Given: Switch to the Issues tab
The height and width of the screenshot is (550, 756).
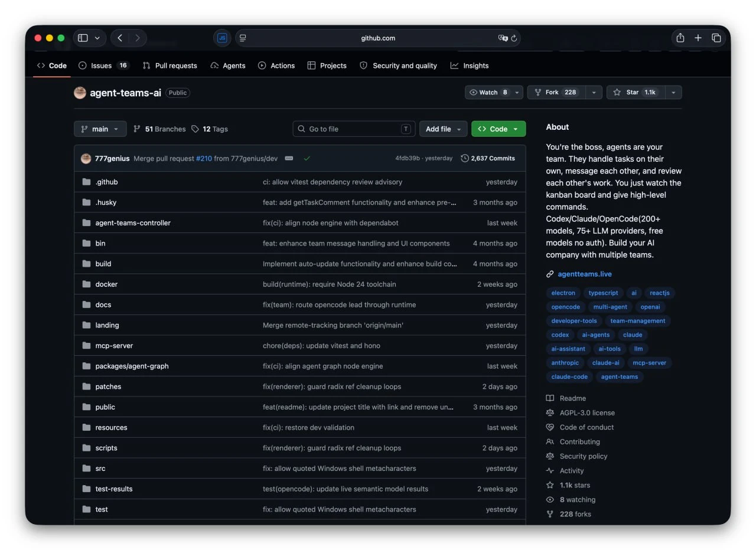Looking at the screenshot, I should pyautogui.click(x=104, y=66).
